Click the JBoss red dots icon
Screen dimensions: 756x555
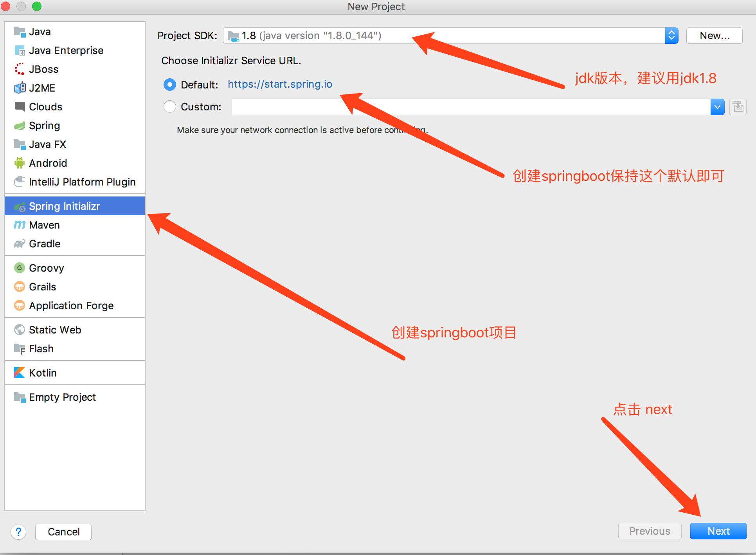19,69
